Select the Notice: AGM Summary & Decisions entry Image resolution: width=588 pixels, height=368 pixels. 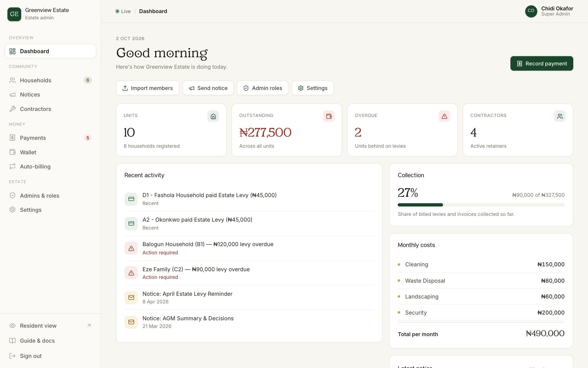coord(249,322)
